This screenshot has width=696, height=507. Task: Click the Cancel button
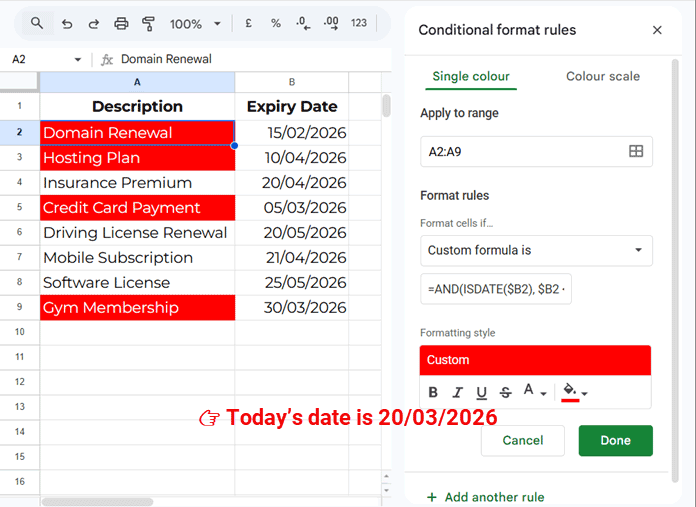pos(522,440)
